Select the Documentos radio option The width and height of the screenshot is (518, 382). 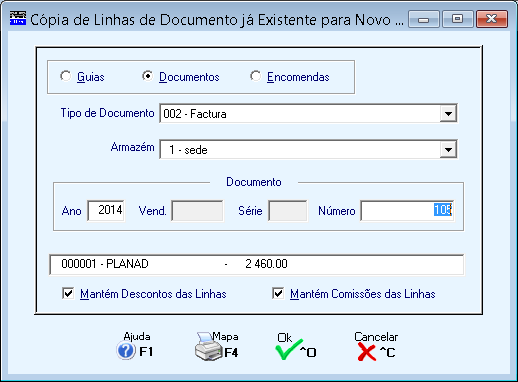(147, 76)
